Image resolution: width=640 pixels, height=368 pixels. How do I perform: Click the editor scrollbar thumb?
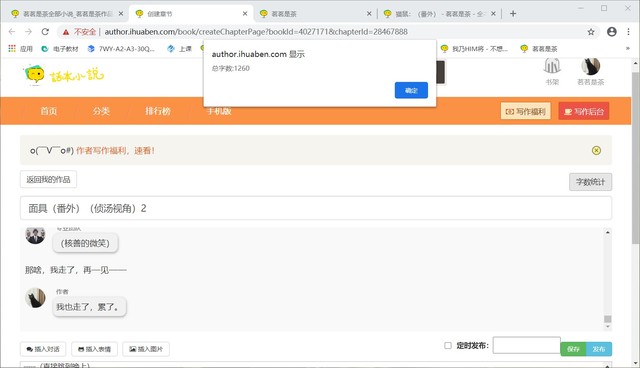tap(607, 319)
